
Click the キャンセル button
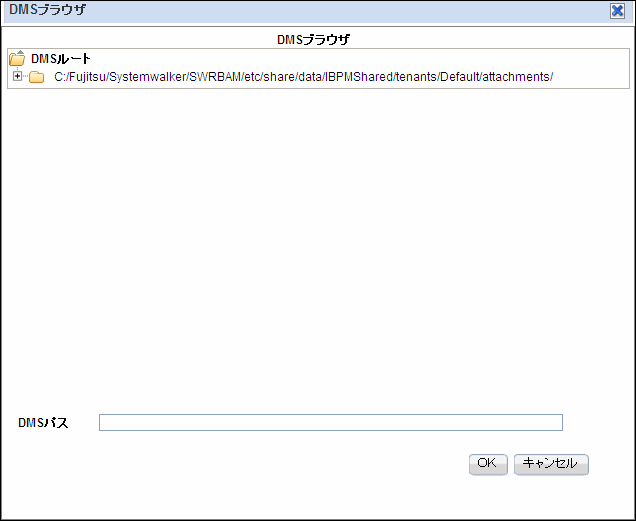pyautogui.click(x=551, y=464)
